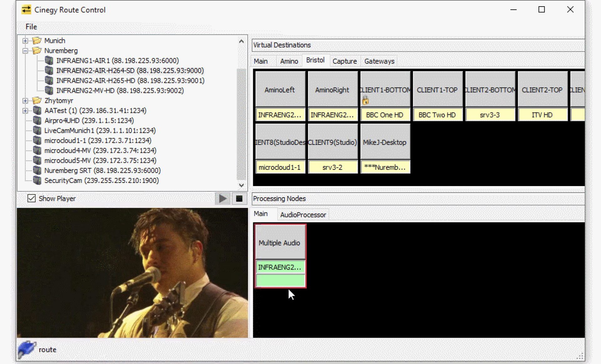Click the SecurityCam source icon
This screenshot has width=601, height=364.
[x=37, y=180]
